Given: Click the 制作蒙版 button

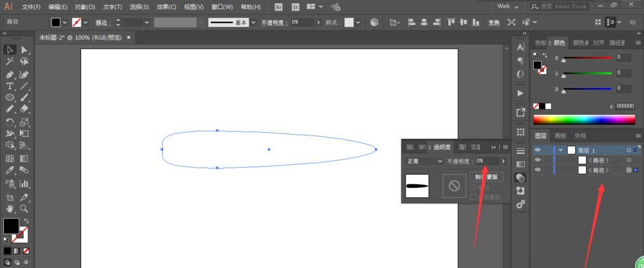Looking at the screenshot, I should (487, 177).
